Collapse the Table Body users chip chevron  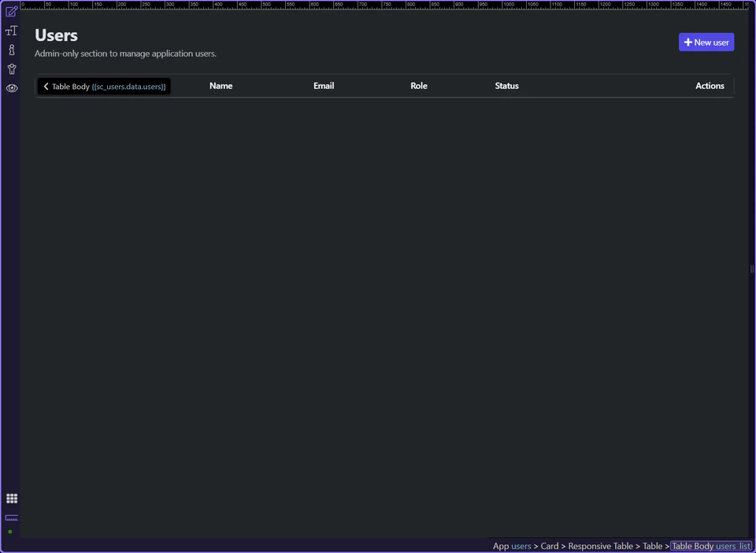[46, 87]
